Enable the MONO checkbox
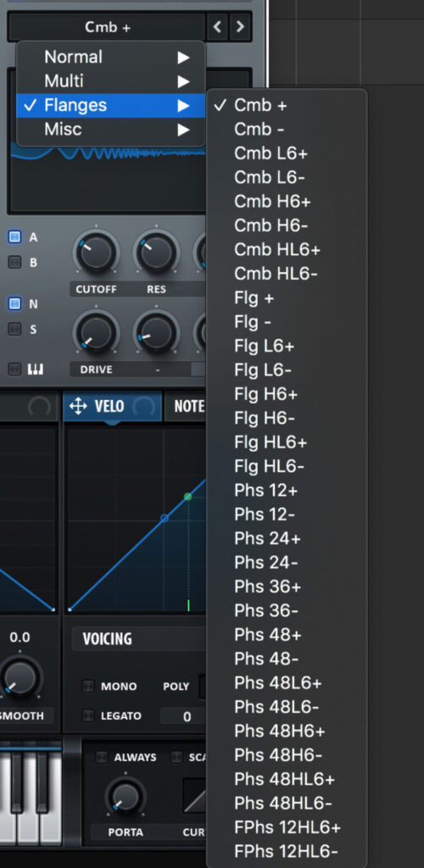424x868 pixels. click(x=88, y=687)
